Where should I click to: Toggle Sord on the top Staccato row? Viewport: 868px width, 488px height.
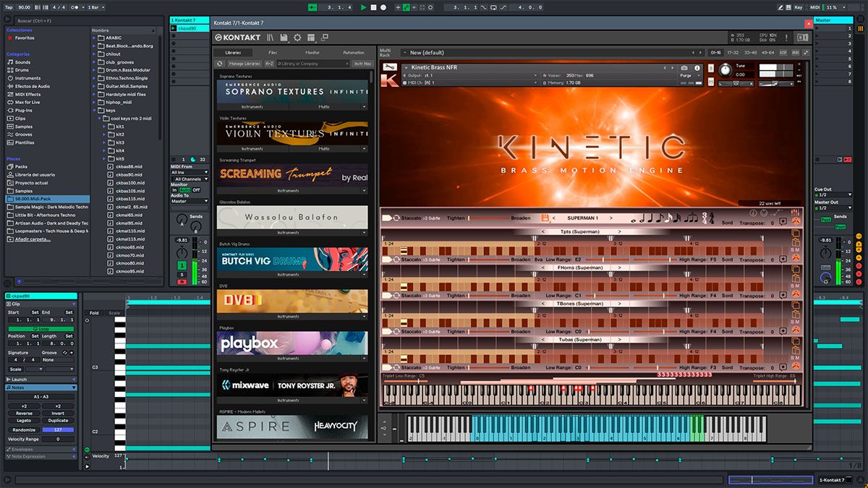click(727, 223)
